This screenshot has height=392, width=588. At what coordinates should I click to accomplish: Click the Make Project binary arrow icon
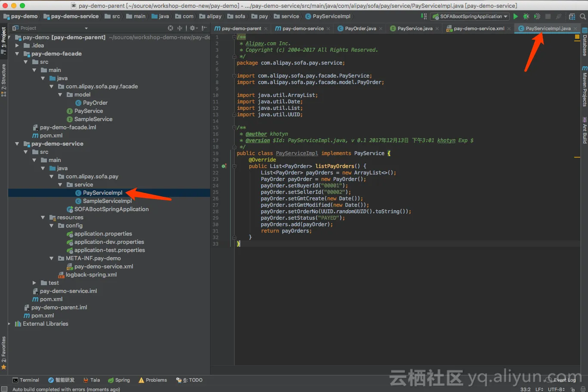[x=424, y=16]
